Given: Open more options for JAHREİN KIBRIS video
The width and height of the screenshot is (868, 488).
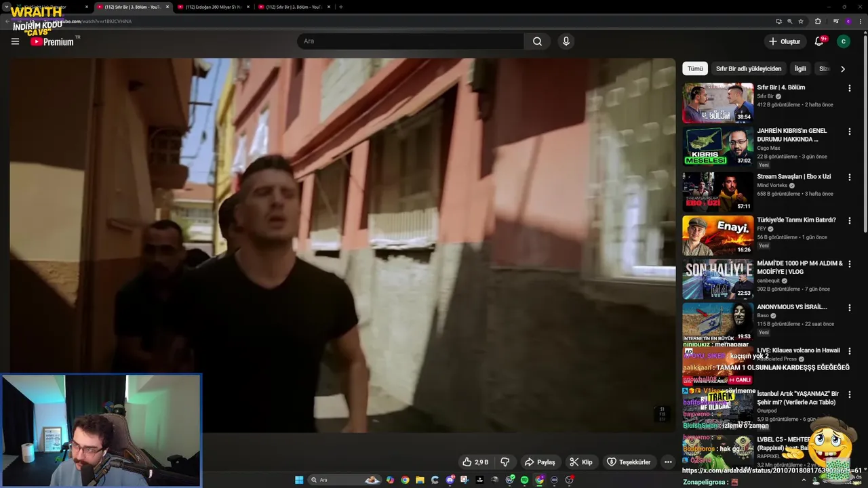Looking at the screenshot, I should [x=850, y=131].
